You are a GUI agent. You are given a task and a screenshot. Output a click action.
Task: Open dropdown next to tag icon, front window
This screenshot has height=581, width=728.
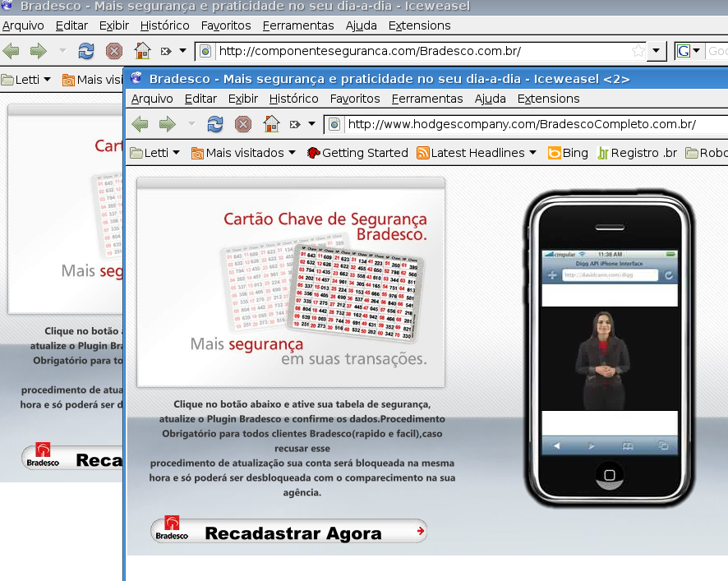312,124
